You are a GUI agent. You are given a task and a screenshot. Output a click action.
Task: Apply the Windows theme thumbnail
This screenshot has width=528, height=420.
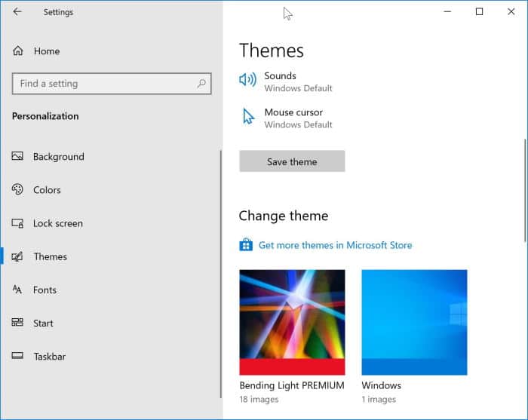[x=414, y=322]
